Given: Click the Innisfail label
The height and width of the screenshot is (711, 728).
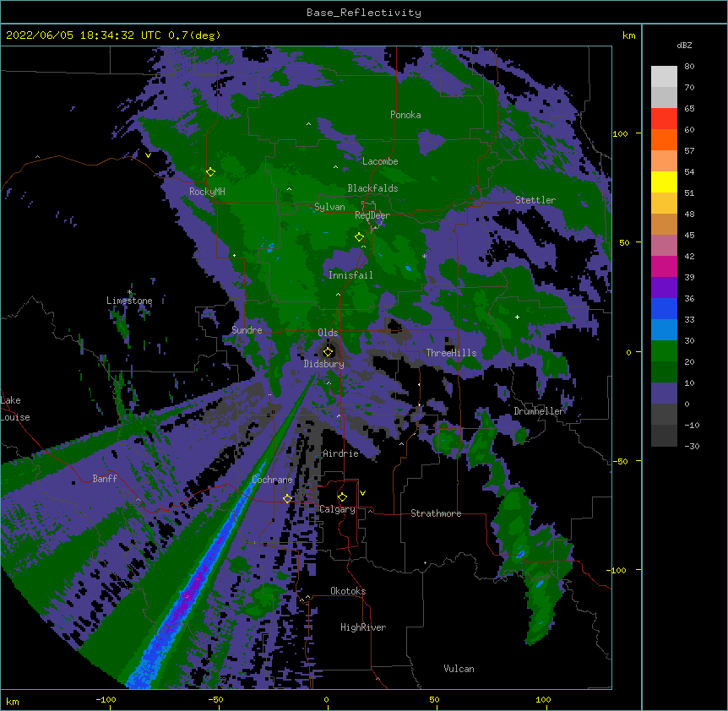Looking at the screenshot, I should (x=350, y=275).
